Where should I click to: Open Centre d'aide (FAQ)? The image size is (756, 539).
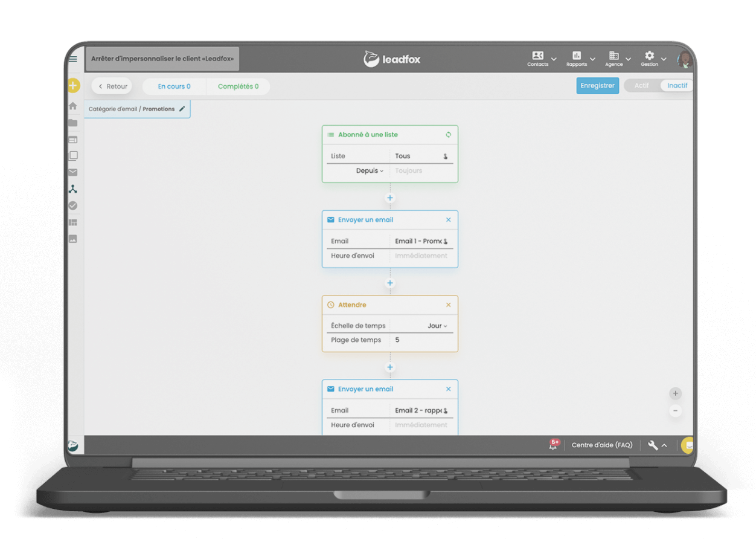tap(602, 445)
